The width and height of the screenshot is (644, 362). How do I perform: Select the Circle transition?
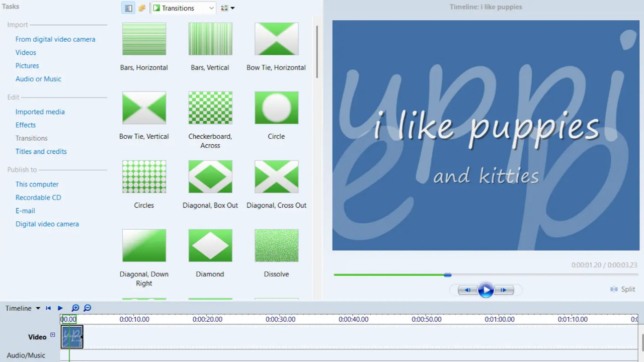pos(276,108)
